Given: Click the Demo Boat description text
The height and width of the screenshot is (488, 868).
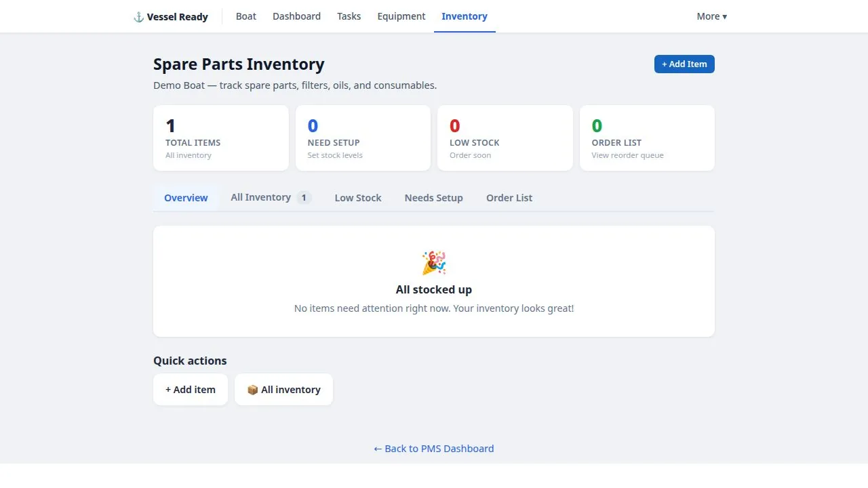Looking at the screenshot, I should click(295, 85).
